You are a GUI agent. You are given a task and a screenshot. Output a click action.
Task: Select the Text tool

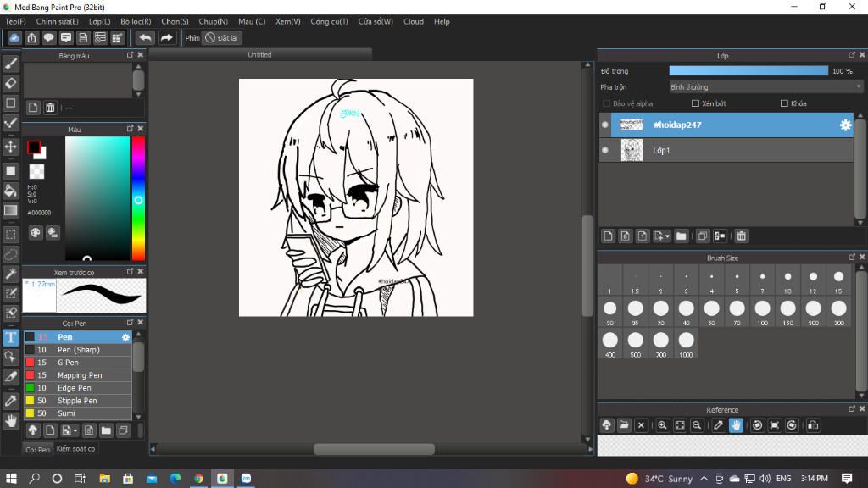coord(10,337)
